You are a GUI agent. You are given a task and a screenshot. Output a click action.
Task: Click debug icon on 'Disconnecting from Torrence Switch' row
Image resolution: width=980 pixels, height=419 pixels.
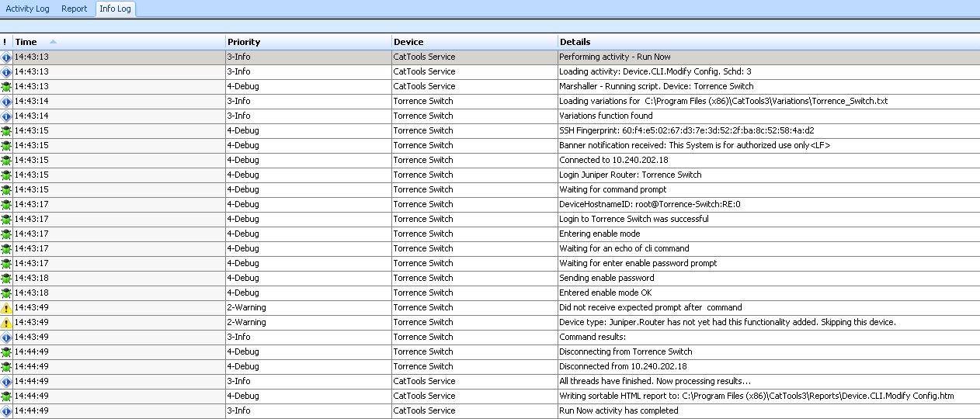6,352
